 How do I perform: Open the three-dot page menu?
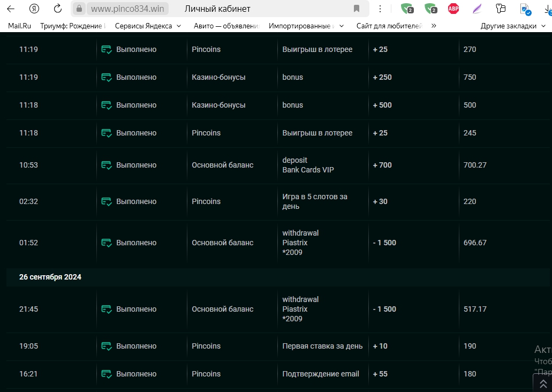click(380, 9)
